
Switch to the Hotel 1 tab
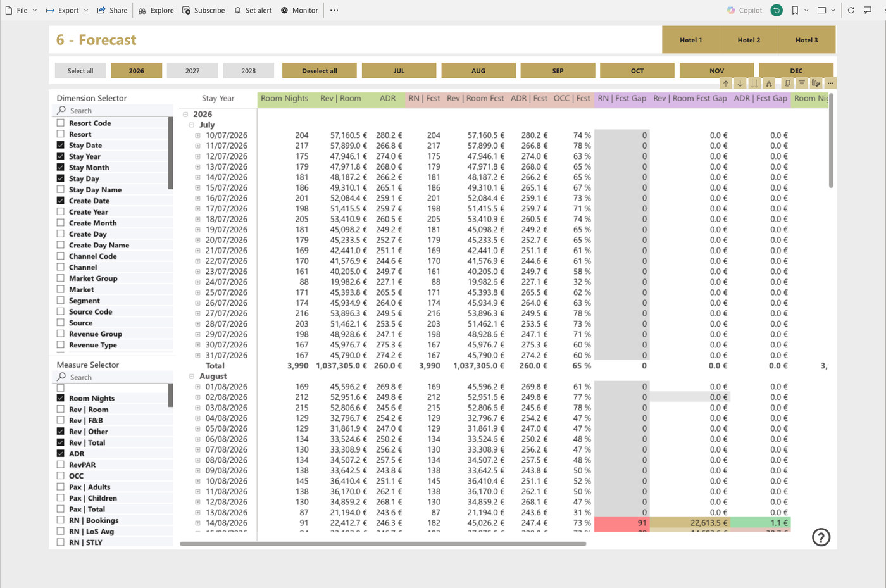click(x=690, y=40)
